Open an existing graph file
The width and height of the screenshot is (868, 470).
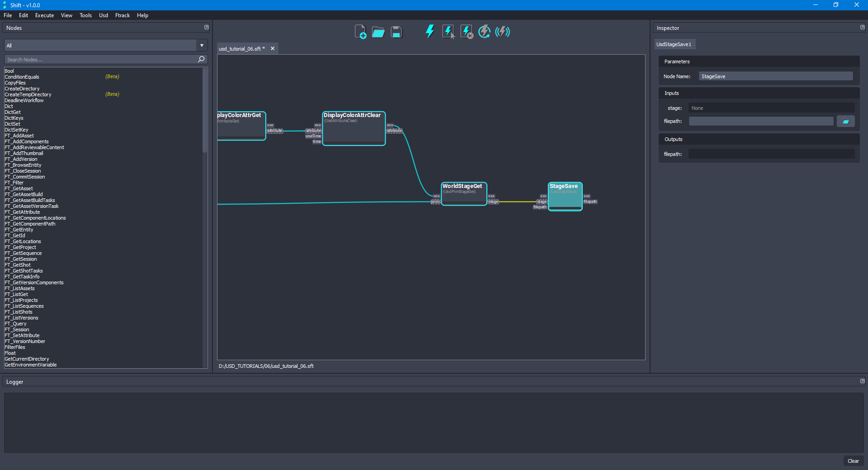pyautogui.click(x=378, y=32)
